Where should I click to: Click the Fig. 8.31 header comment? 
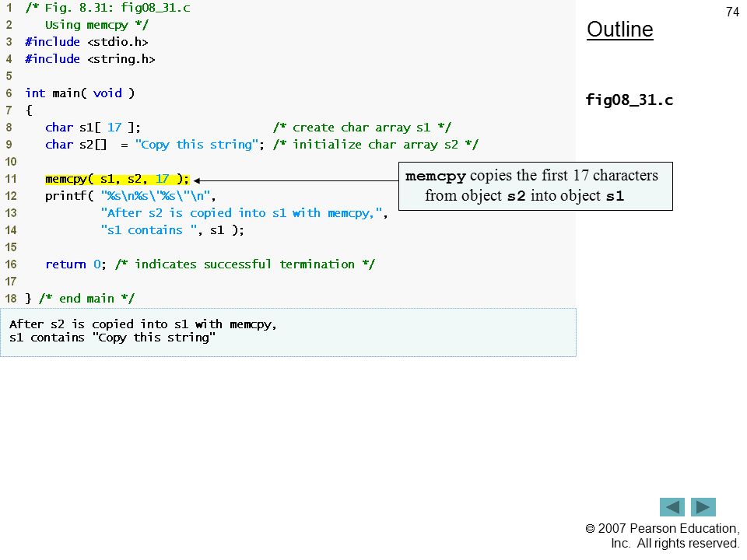(107, 8)
